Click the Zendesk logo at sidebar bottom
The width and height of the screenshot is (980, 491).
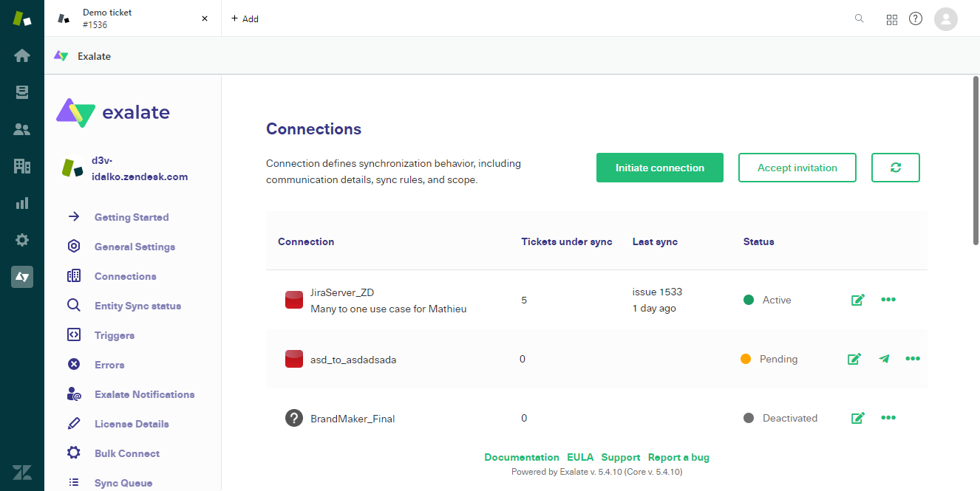[22, 473]
